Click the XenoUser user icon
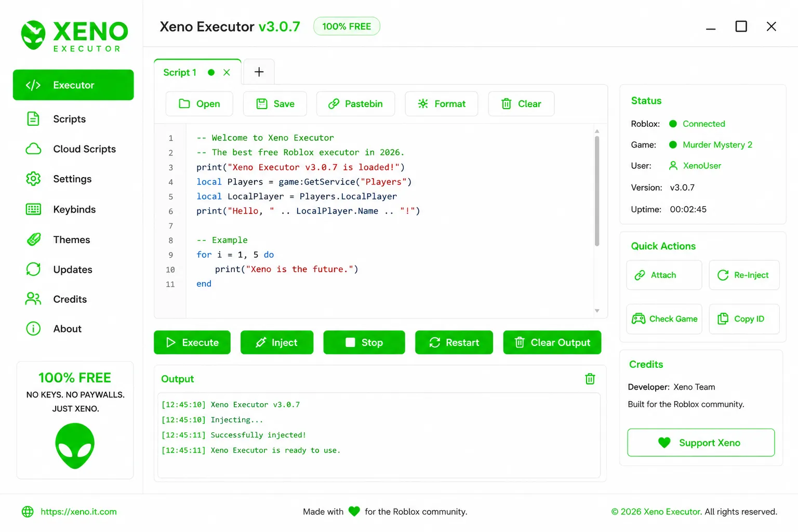The height and width of the screenshot is (532, 798). [x=673, y=166]
